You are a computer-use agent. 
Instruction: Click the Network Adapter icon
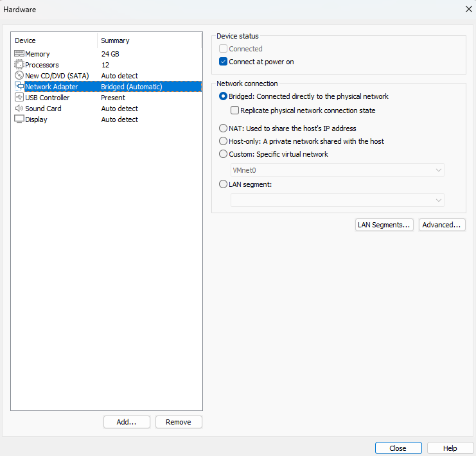pyautogui.click(x=19, y=86)
